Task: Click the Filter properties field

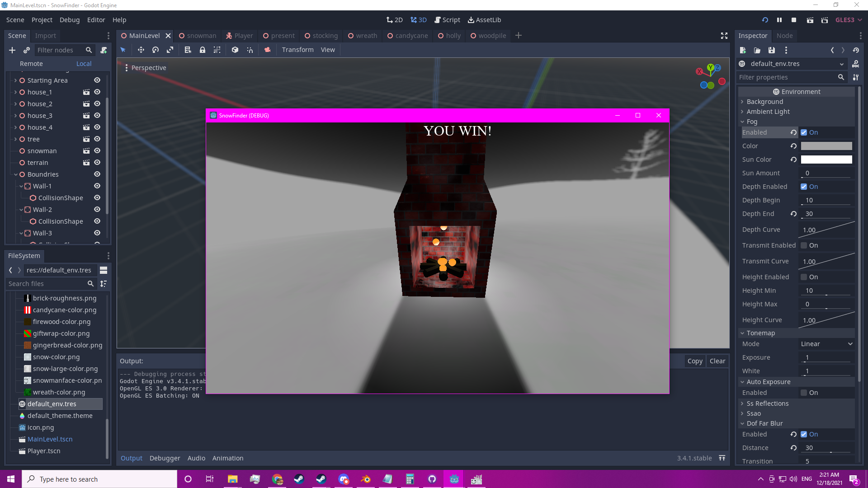Action: [x=787, y=77]
